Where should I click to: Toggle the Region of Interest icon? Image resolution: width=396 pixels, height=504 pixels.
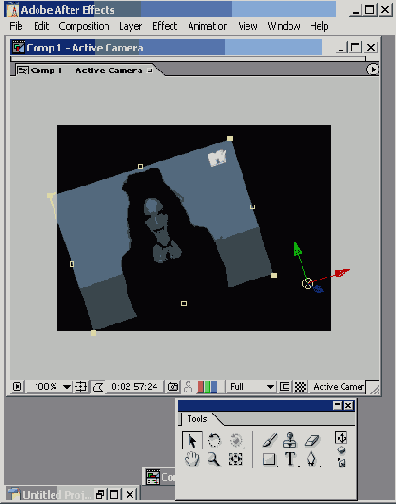pyautogui.click(x=285, y=387)
